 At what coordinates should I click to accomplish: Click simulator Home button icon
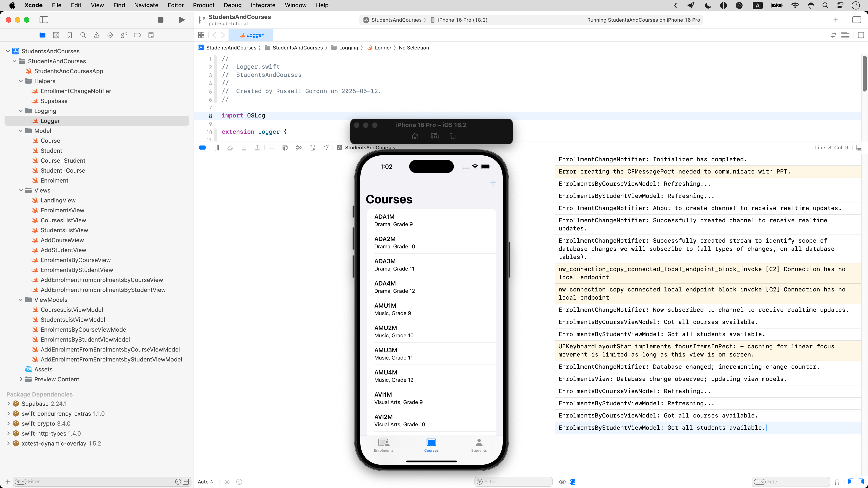point(415,136)
